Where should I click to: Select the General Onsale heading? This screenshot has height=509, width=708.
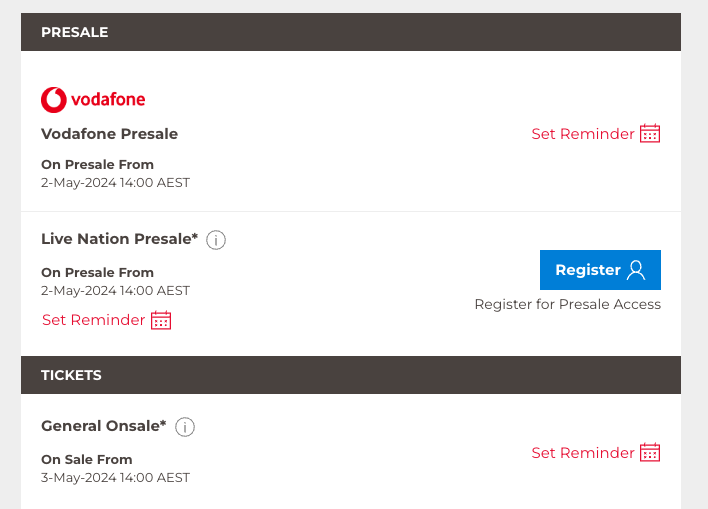tap(103, 426)
